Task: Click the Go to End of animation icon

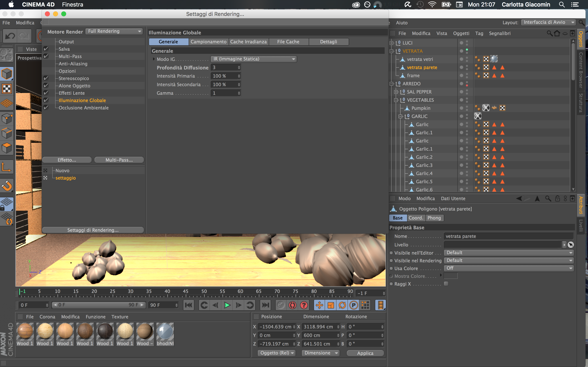Action: pyautogui.click(x=265, y=305)
